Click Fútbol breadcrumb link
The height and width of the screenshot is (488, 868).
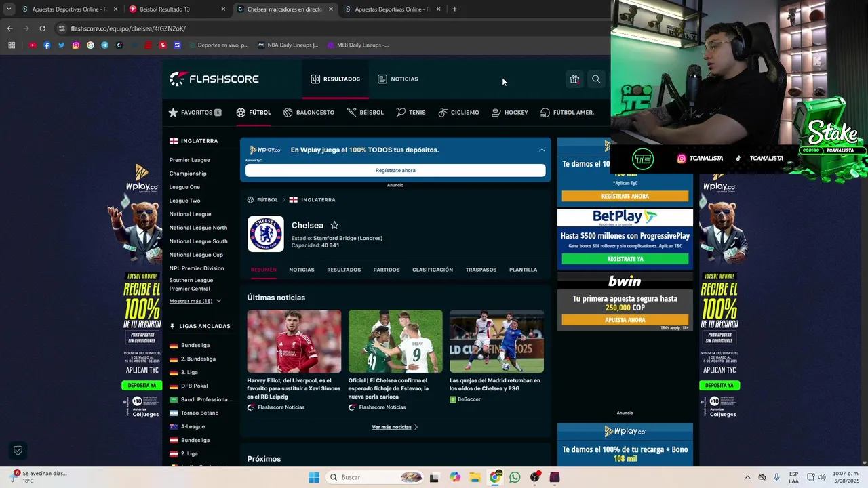[267, 200]
